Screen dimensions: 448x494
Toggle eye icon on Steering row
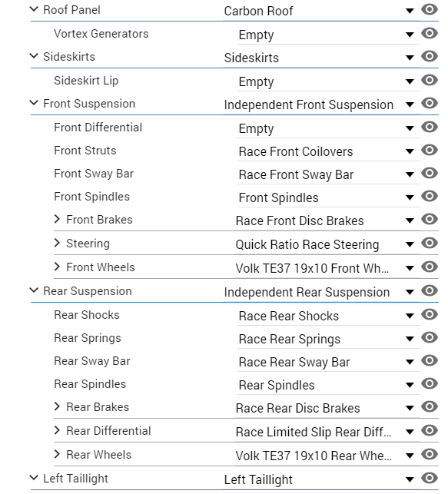[430, 243]
